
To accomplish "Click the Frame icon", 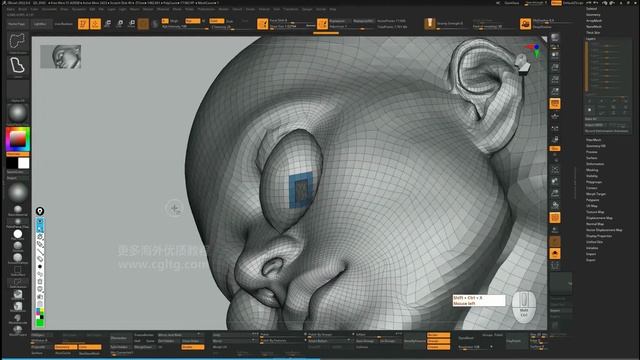I will click(555, 169).
